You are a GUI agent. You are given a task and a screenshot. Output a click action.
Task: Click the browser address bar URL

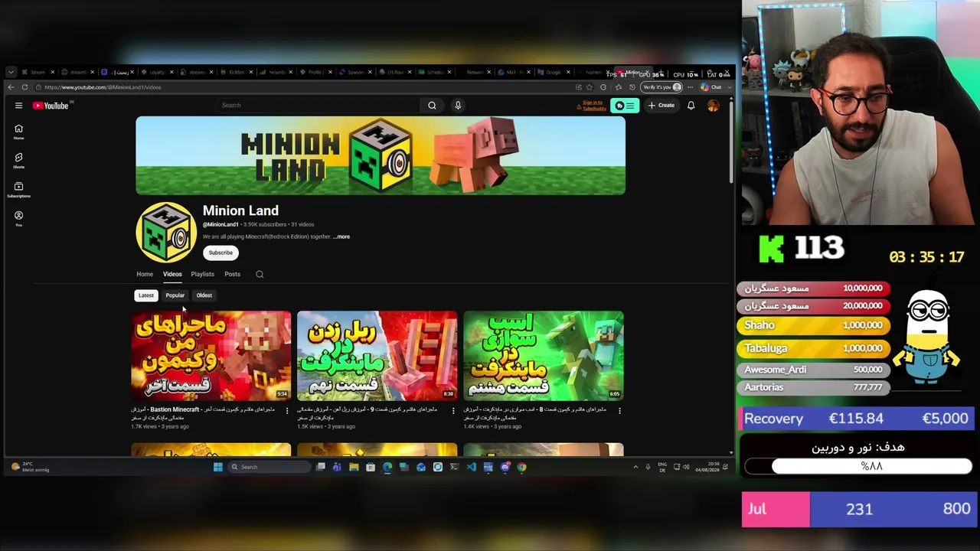[103, 87]
